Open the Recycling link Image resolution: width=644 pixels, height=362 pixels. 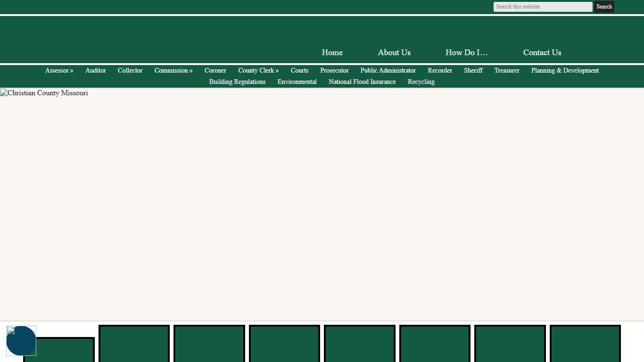[421, 82]
